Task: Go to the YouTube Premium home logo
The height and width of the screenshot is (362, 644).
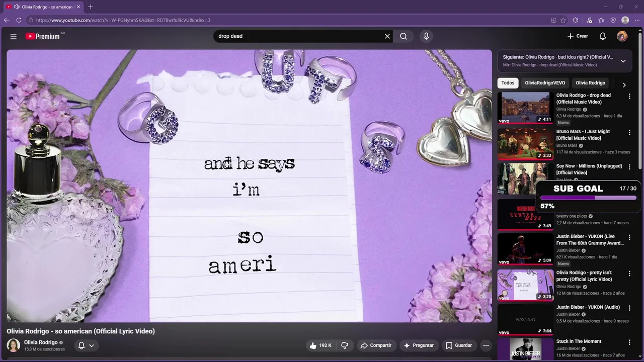Action: (x=44, y=36)
